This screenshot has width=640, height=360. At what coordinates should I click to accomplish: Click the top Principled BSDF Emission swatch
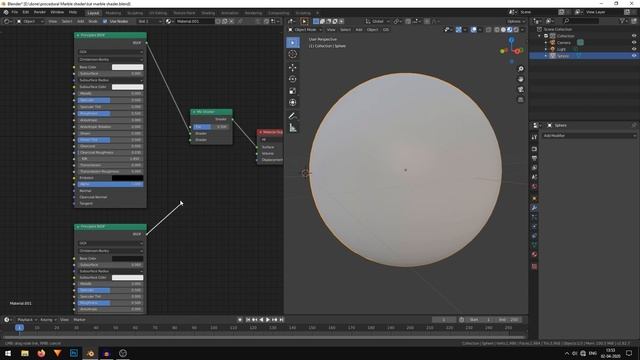pos(127,178)
